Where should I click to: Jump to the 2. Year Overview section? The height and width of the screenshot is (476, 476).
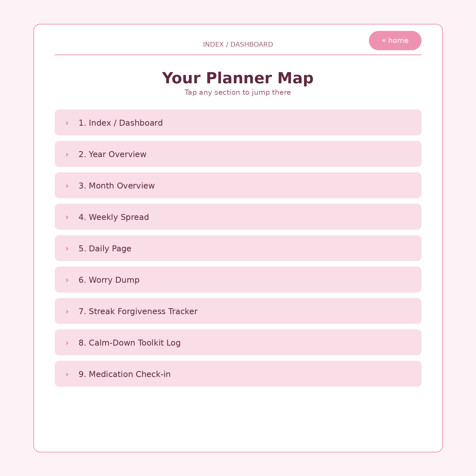tap(238, 154)
